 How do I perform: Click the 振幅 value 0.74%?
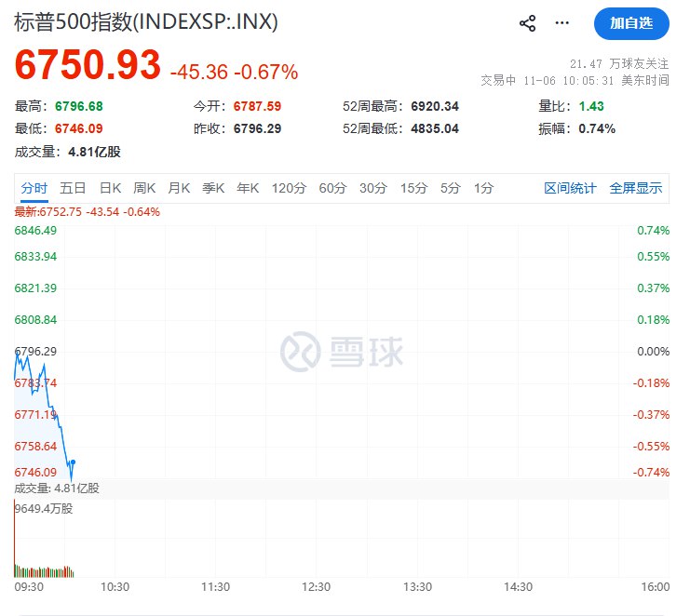(x=597, y=128)
